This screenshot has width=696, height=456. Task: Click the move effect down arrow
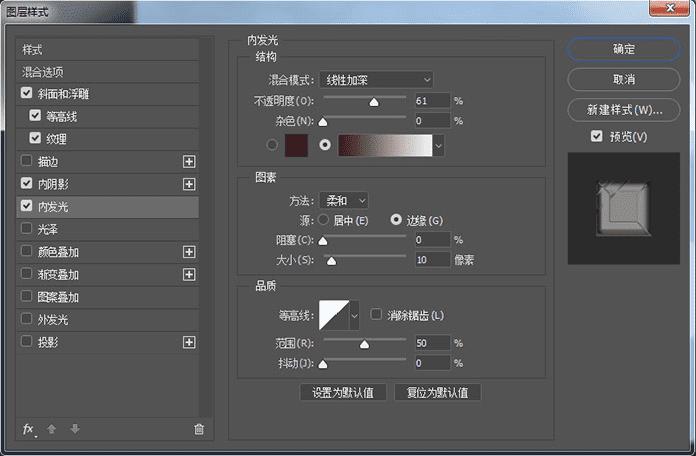coord(75,429)
